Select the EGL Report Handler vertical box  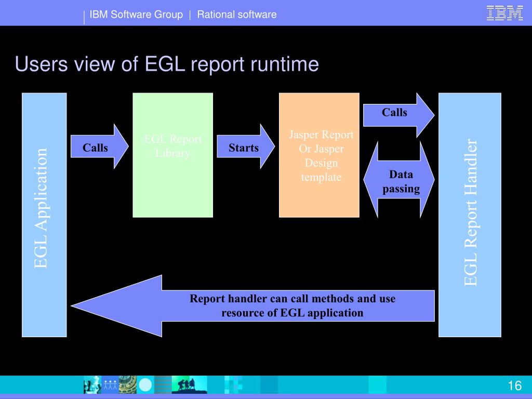470,215
